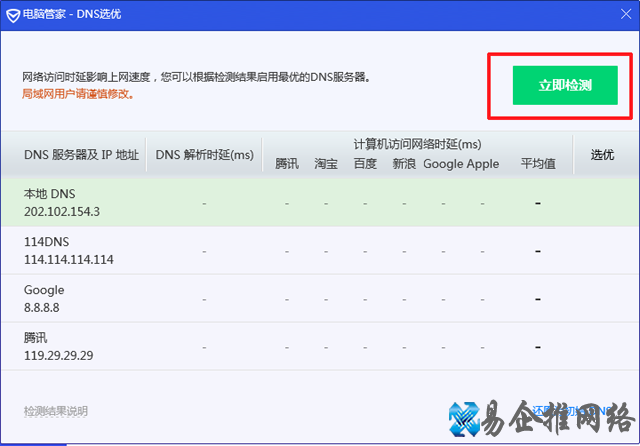640x446 pixels.
Task: Click the IP address 114.114.114.114
Action: [x=69, y=260]
